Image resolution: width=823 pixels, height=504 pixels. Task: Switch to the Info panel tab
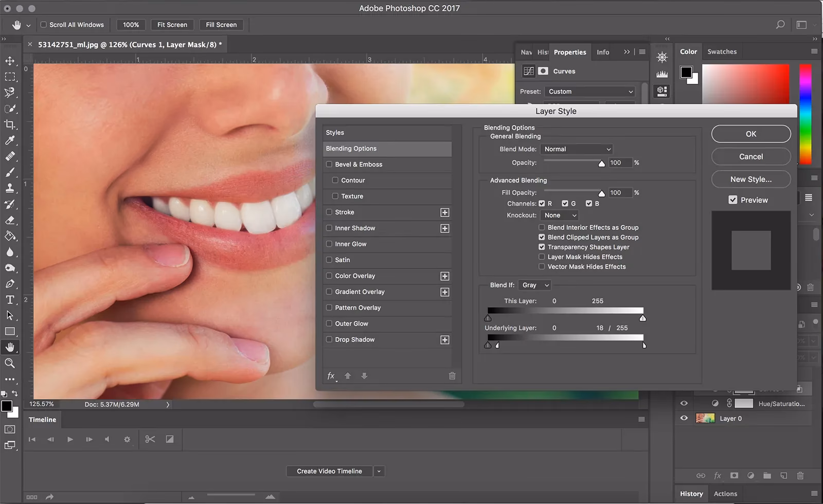[602, 52]
